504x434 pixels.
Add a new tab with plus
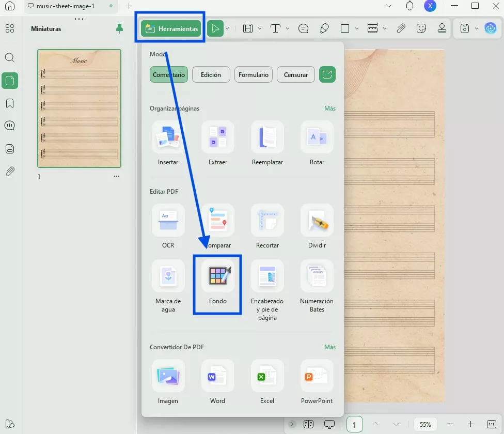129,6
